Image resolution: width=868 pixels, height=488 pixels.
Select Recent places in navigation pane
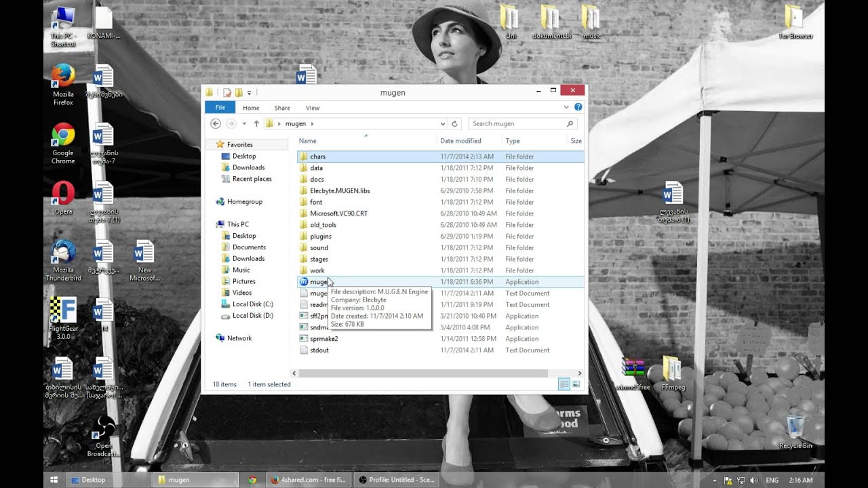[252, 179]
